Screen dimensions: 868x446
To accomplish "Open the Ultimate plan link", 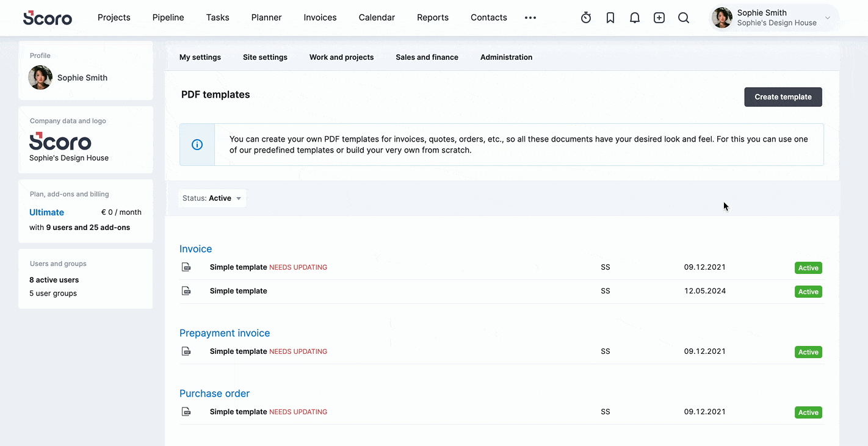I will (46, 212).
